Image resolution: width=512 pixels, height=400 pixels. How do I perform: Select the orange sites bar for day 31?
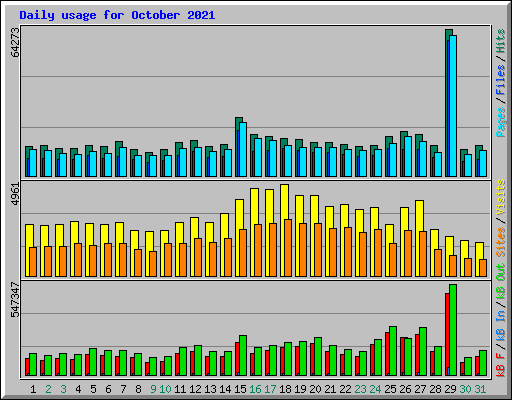pos(483,268)
